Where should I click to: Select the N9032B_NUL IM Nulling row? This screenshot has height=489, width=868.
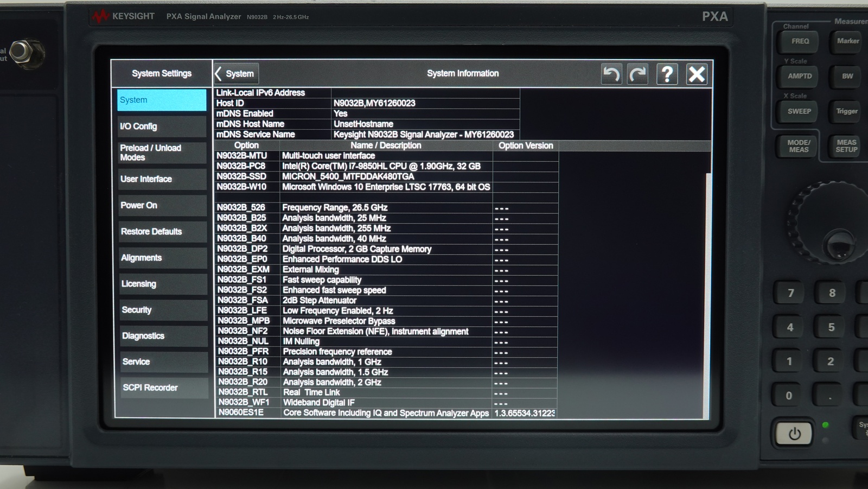386,341
